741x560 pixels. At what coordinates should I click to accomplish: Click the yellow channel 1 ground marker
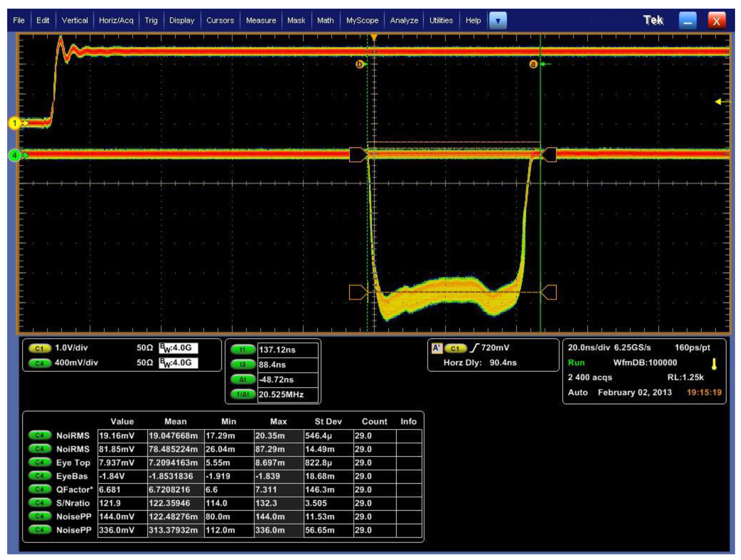pyautogui.click(x=14, y=123)
